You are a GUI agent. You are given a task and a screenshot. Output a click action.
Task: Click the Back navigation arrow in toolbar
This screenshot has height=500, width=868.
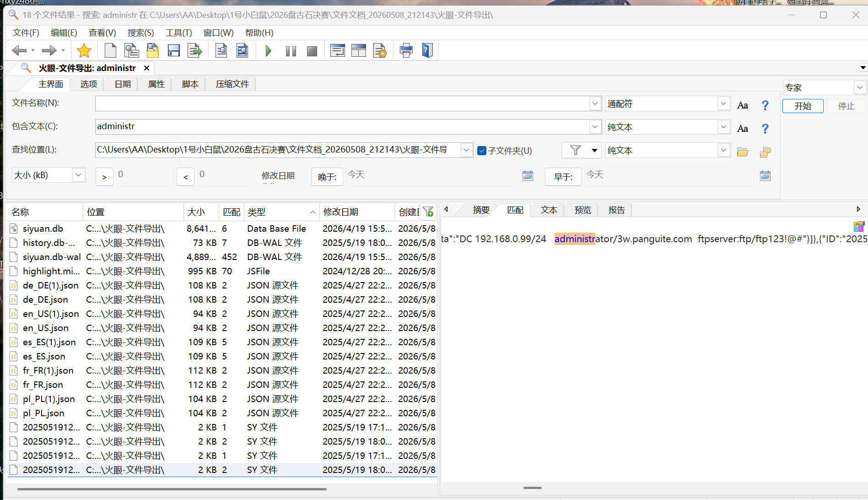pos(19,50)
